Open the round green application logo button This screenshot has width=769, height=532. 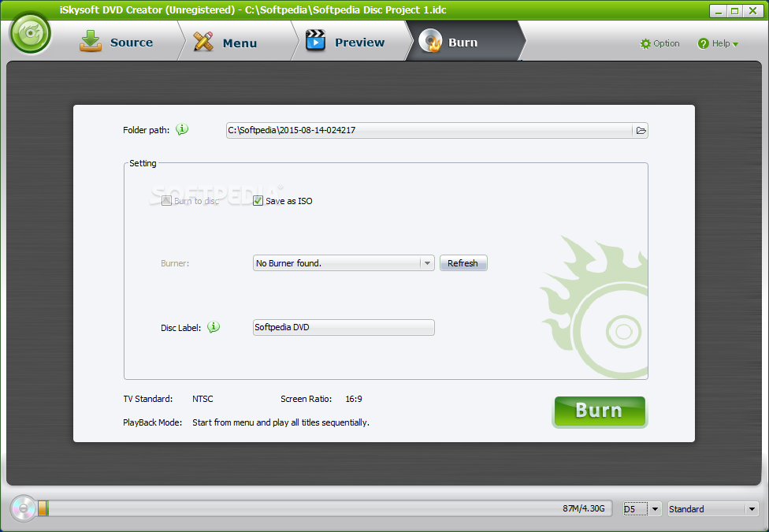point(31,34)
